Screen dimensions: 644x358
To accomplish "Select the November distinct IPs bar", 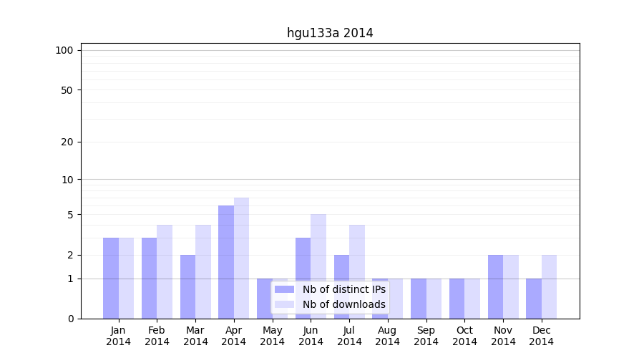I will [495, 286].
